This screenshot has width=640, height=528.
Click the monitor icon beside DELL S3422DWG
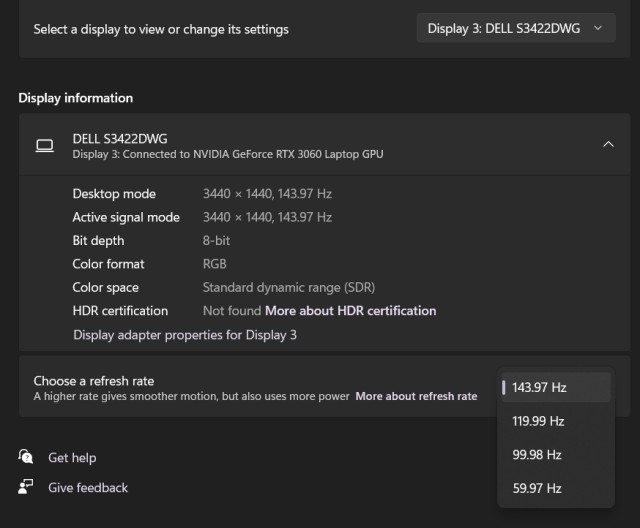click(44, 146)
